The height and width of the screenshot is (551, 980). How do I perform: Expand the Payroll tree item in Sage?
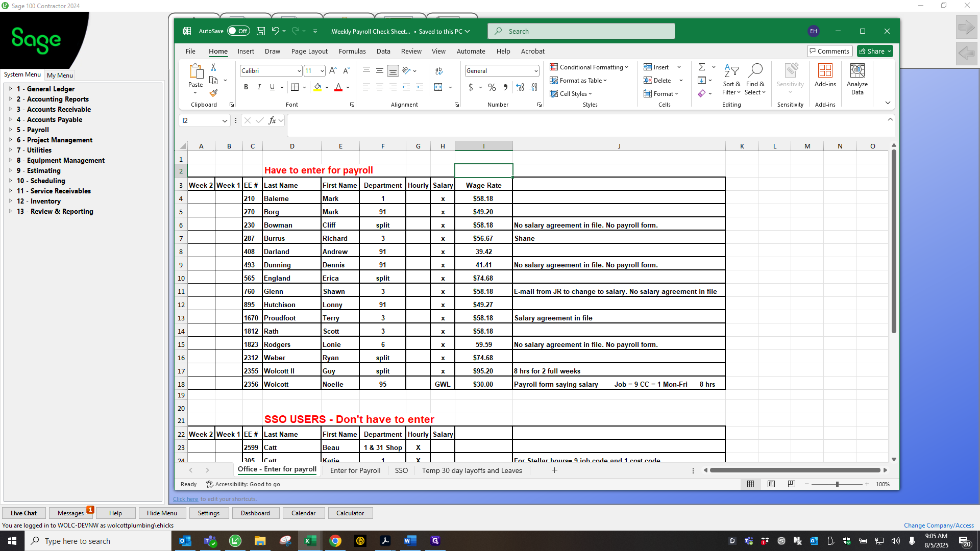[x=11, y=130]
